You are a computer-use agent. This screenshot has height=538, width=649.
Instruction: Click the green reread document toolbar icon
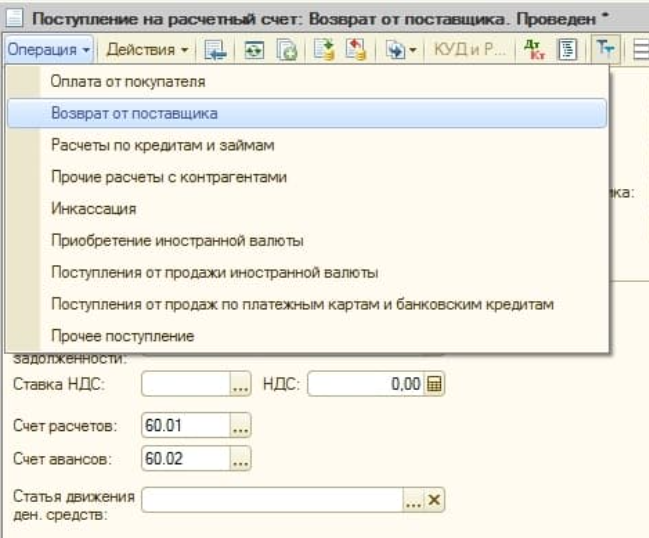pos(255,49)
